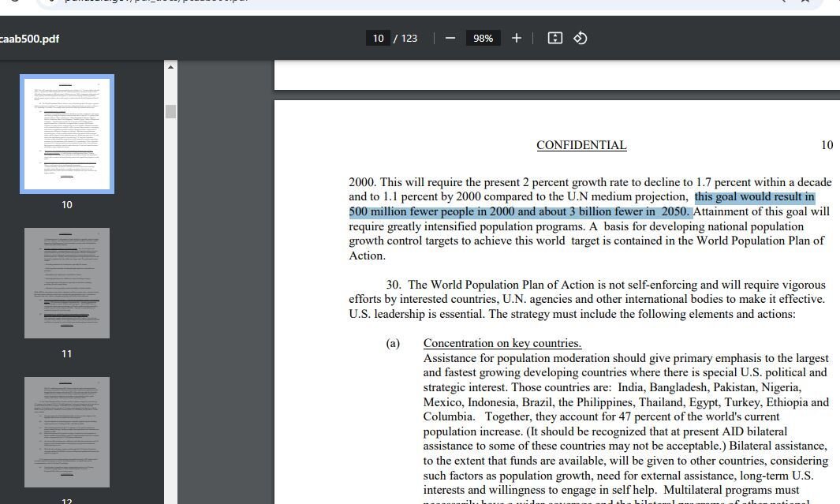Click the '/ 123' total pages label
This screenshot has width=840, height=504.
(405, 38)
